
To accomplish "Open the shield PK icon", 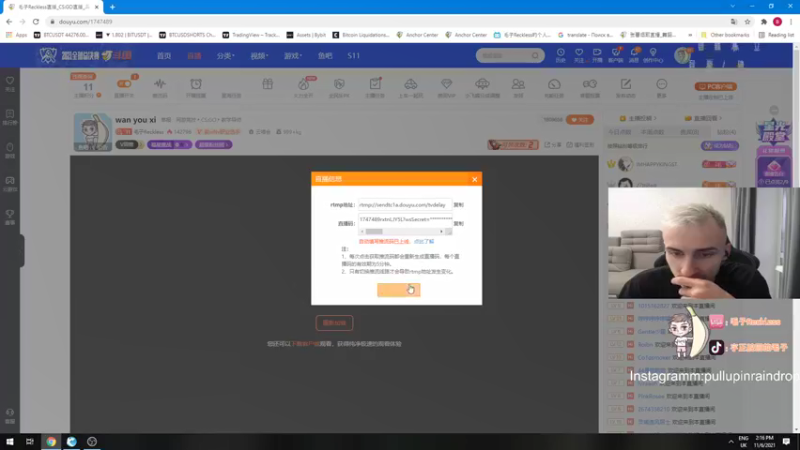I will [339, 84].
